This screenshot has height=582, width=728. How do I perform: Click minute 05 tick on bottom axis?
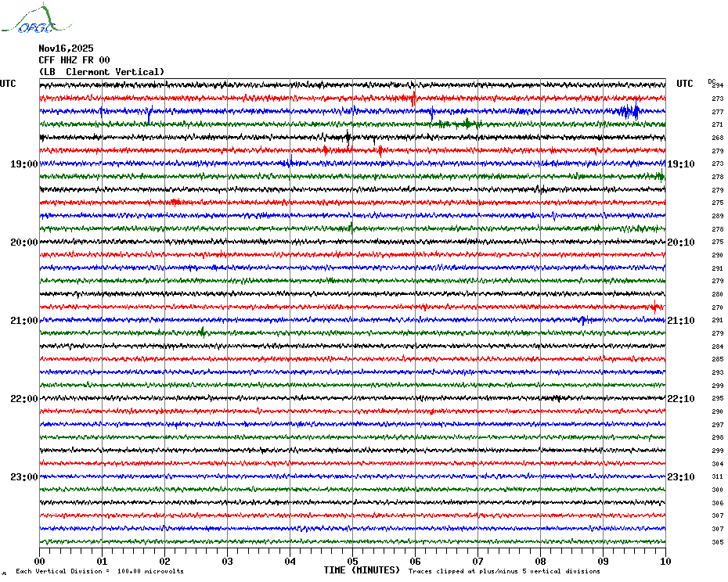[352, 561]
